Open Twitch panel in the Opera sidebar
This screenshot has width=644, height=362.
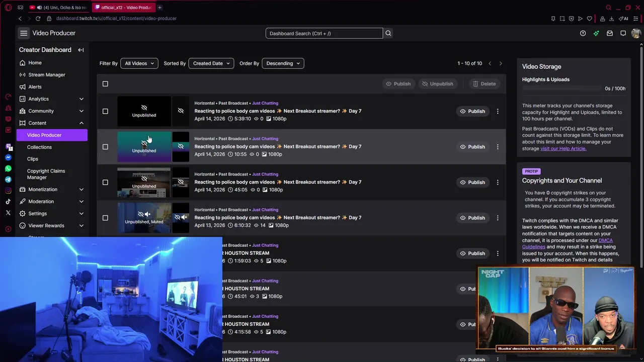pos(8,146)
